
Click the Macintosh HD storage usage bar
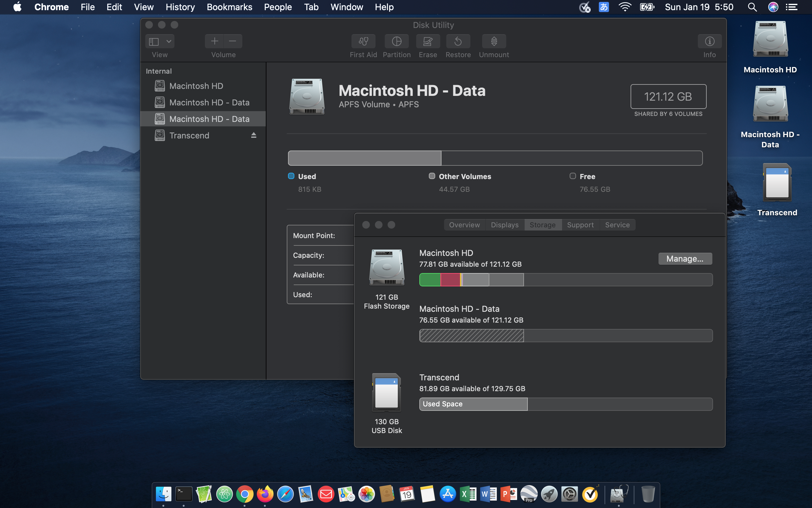(566, 279)
